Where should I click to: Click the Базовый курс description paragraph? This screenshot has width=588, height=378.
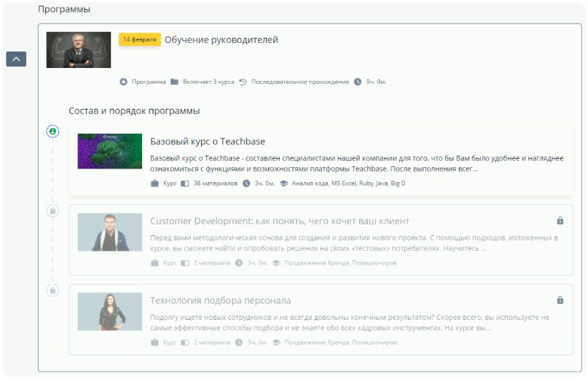tap(357, 163)
